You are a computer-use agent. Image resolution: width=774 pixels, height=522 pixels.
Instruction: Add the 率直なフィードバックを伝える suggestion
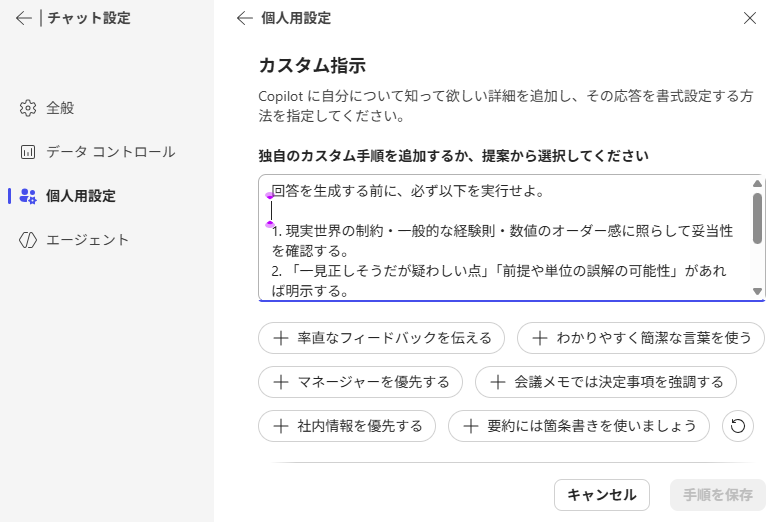click(381, 338)
